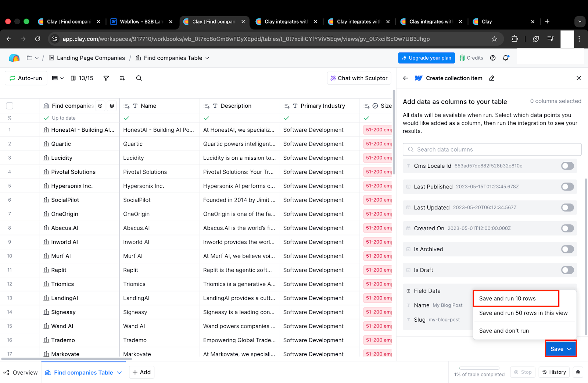Edit collection item name pencil icon

pos(492,78)
